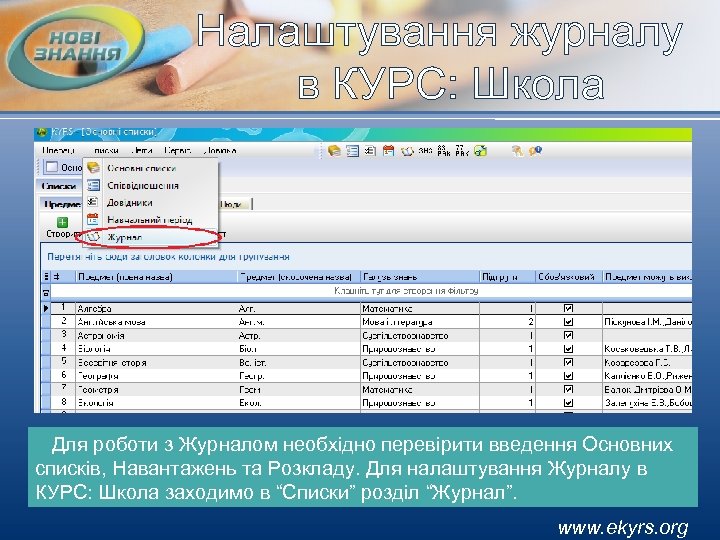Switch to the Списки panel tab
The image size is (720, 540).
(59, 186)
